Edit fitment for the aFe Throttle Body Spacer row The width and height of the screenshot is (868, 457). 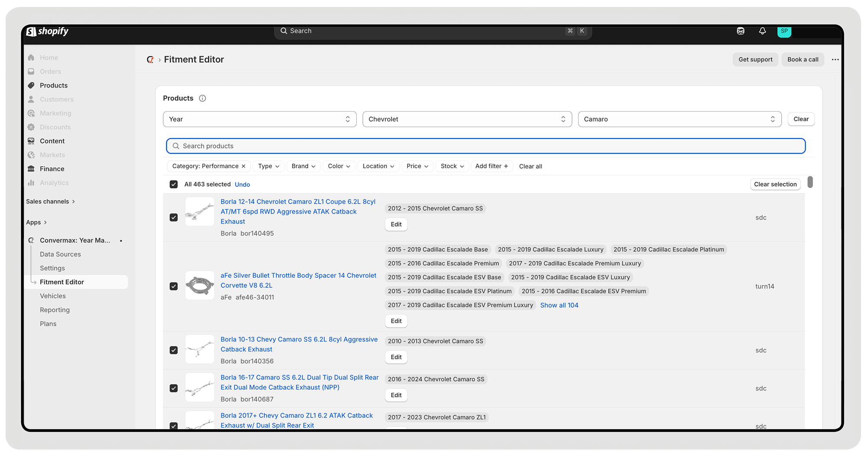pos(396,321)
